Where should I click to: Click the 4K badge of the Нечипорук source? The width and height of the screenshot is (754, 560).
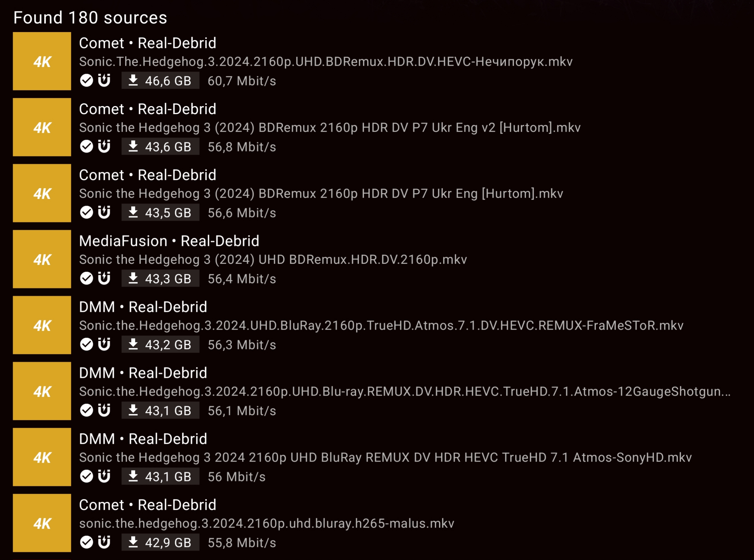[x=42, y=61]
